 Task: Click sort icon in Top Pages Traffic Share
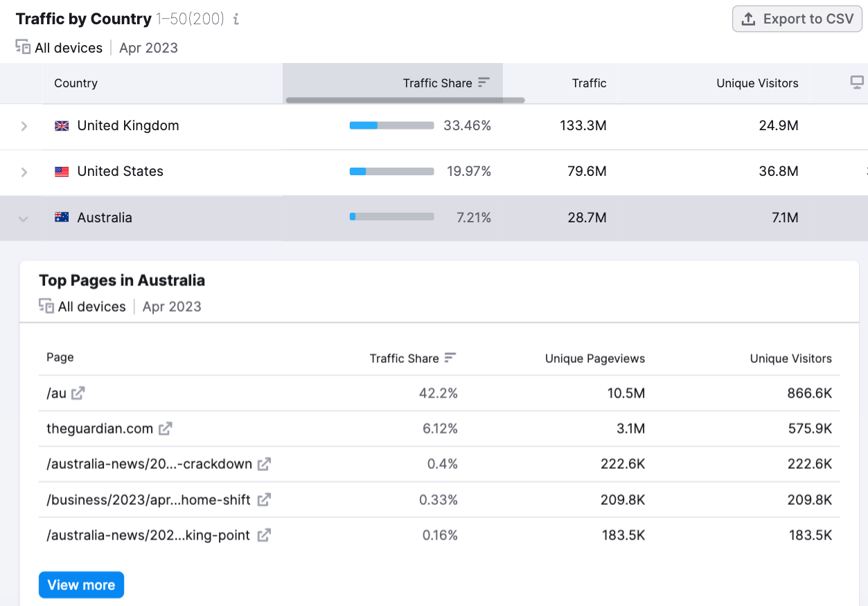coord(450,358)
